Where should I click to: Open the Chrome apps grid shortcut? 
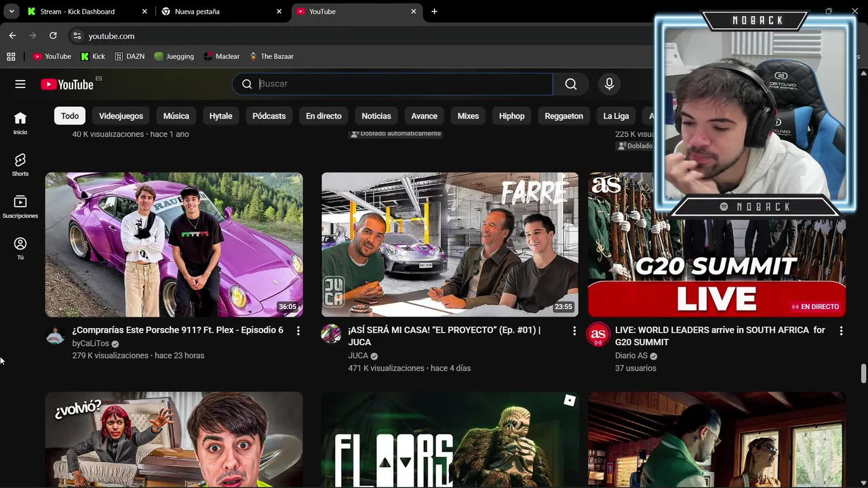pos(11,56)
